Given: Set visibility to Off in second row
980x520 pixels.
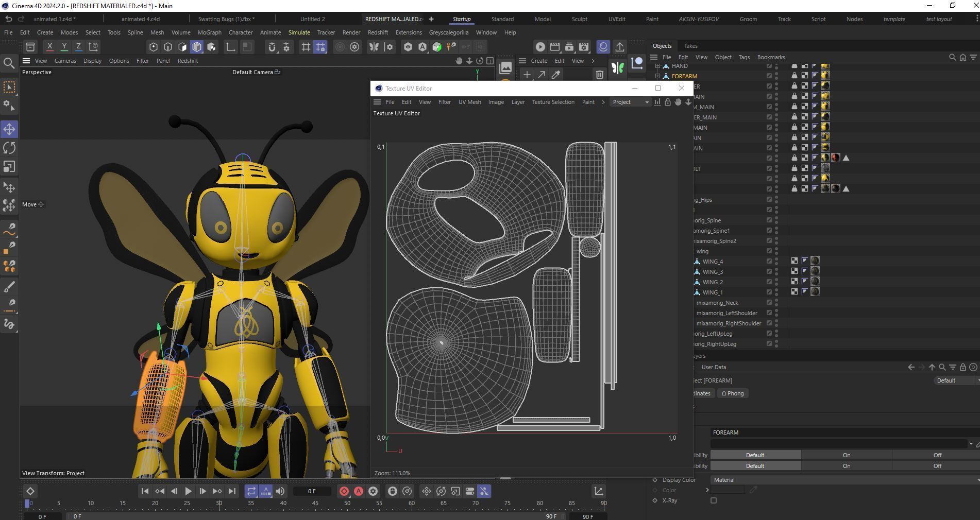Looking at the screenshot, I should point(937,466).
